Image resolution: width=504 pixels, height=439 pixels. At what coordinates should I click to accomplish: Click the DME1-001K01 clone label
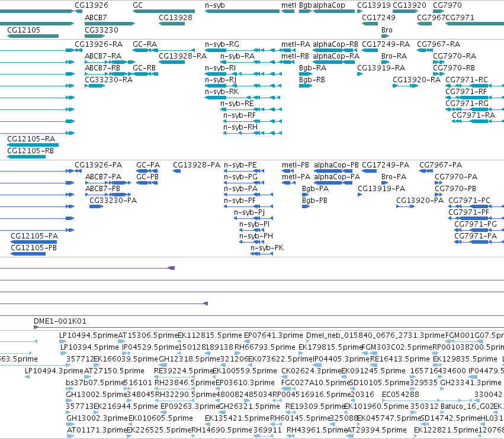click(60, 321)
